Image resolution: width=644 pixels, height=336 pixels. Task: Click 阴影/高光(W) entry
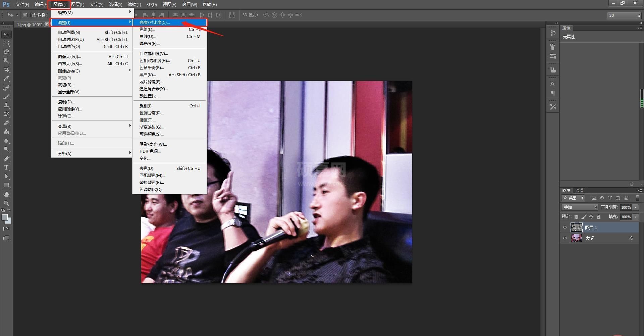click(170, 144)
